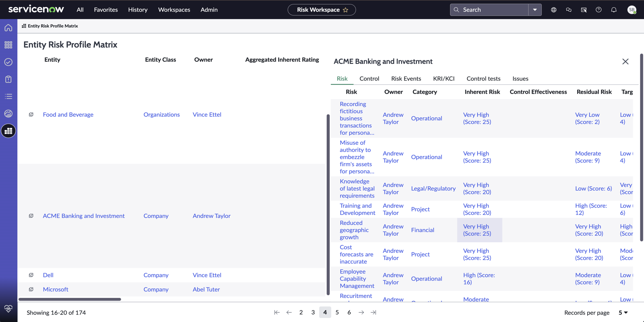
Task: Open the Workspaces menu
Action: click(174, 10)
